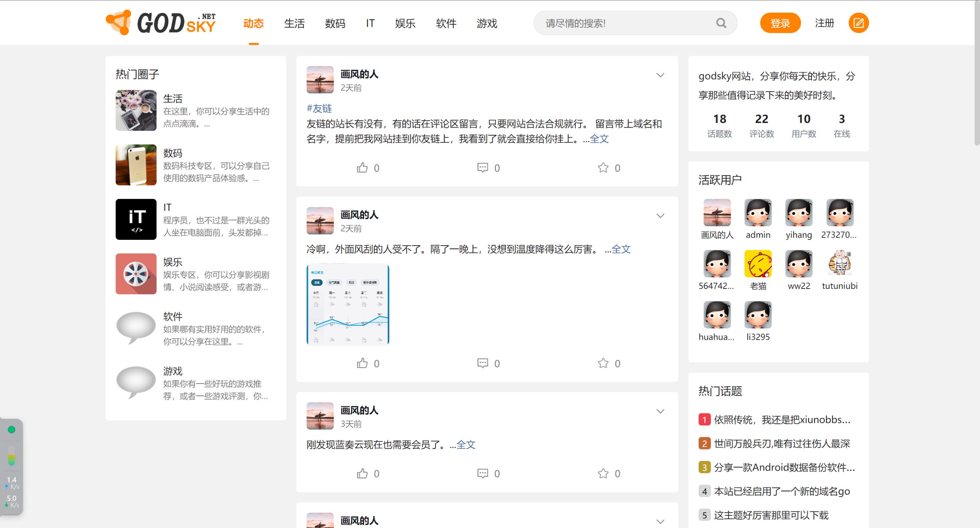
Task: Click the orange compose post icon
Action: pos(858,23)
